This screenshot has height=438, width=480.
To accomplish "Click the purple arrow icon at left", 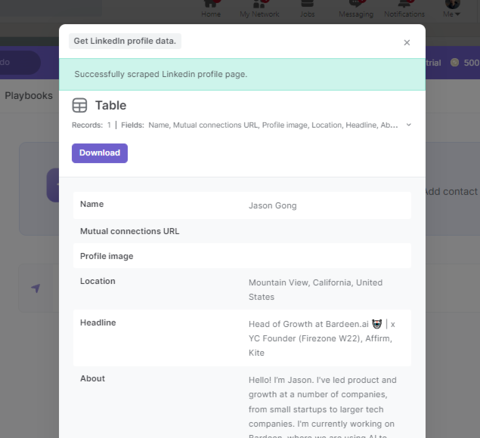I will click(36, 288).
